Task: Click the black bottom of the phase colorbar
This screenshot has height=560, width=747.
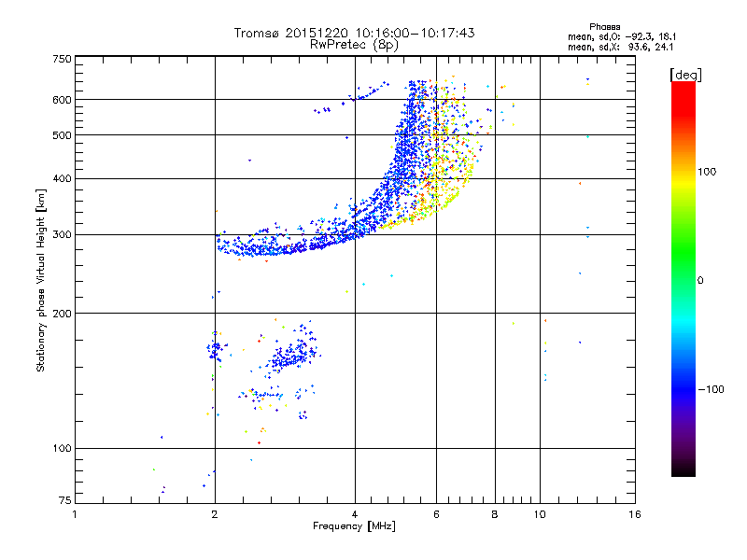Action: 684,469
